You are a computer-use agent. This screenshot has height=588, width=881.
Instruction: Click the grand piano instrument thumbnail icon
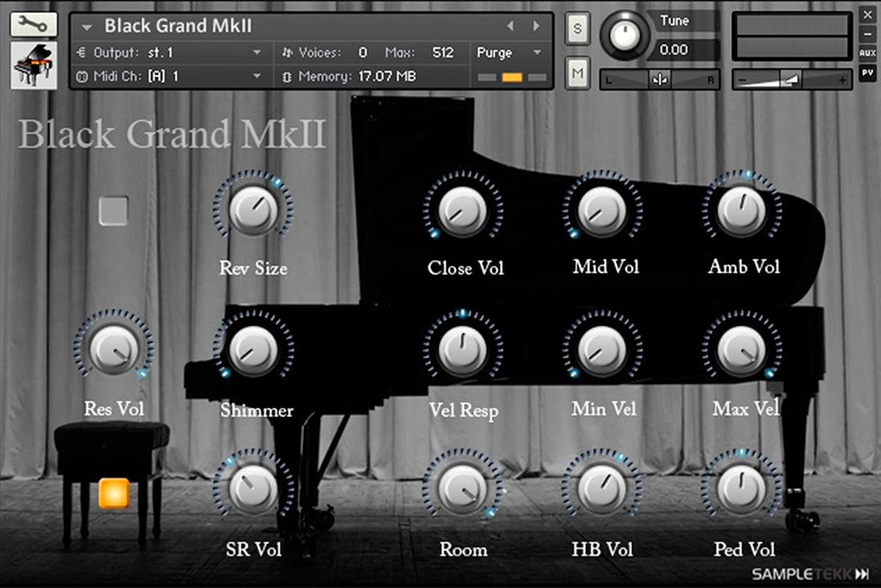[x=34, y=65]
